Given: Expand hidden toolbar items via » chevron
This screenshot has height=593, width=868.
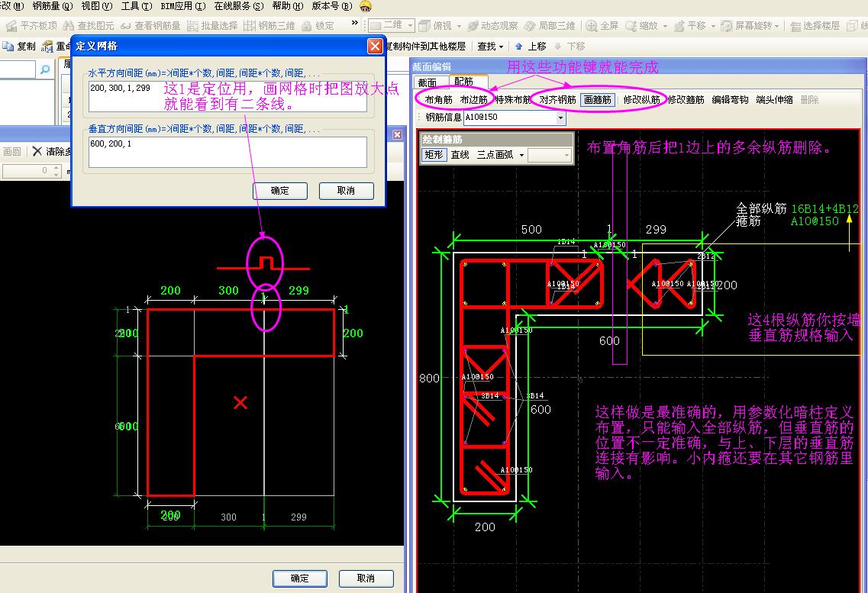Looking at the screenshot, I should coord(355,23).
